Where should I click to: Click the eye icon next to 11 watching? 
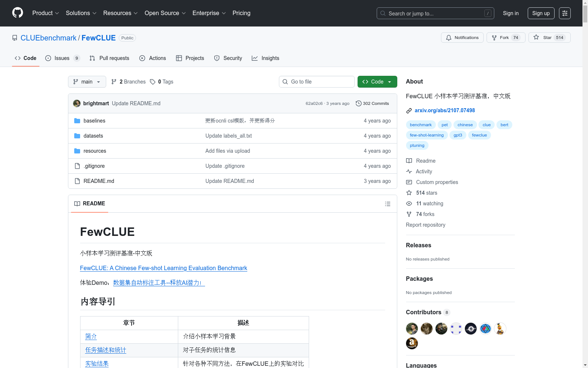[409, 204]
